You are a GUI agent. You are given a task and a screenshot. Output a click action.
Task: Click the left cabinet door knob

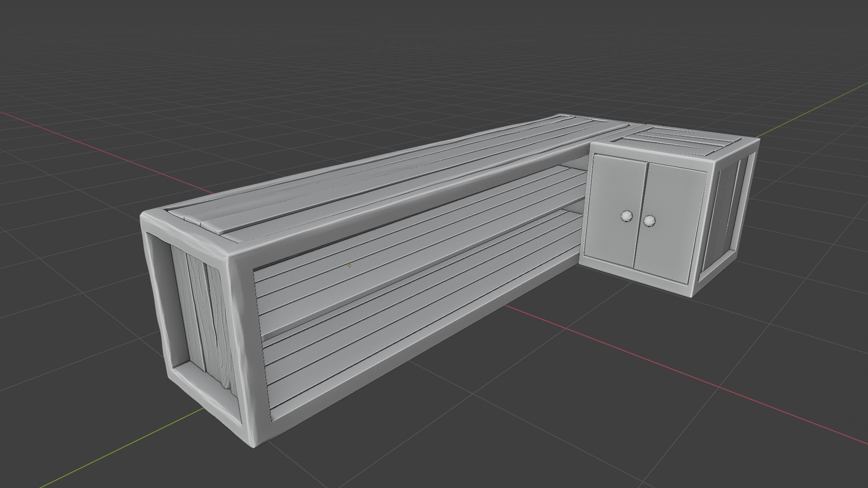[627, 216]
